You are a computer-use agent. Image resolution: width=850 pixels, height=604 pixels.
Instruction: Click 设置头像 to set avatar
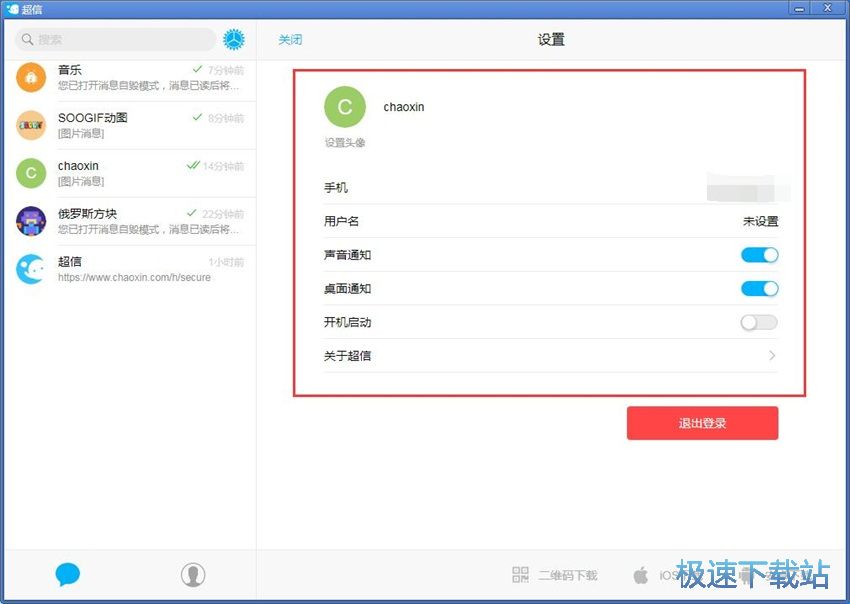click(345, 143)
